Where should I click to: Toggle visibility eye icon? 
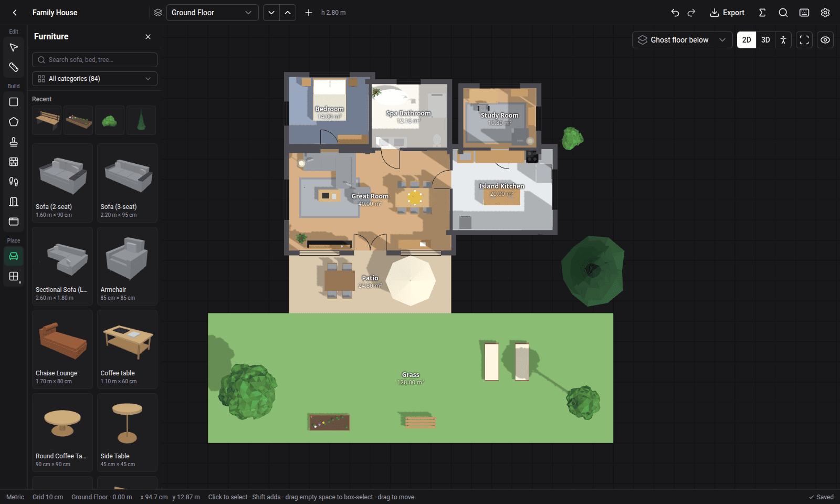point(825,40)
